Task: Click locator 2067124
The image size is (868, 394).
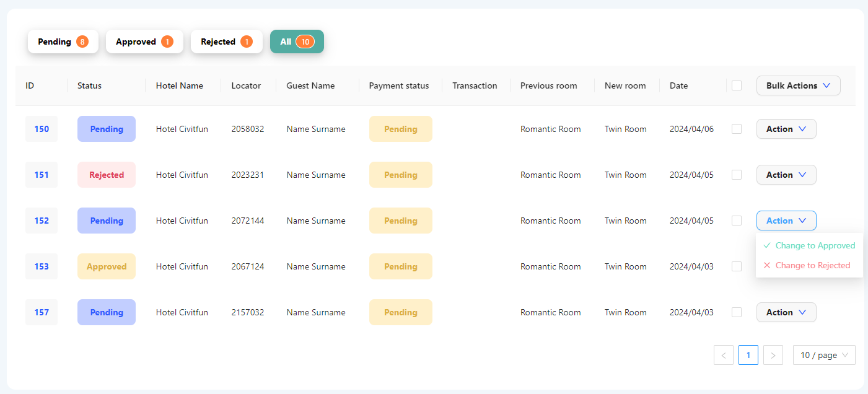Action: coord(248,266)
